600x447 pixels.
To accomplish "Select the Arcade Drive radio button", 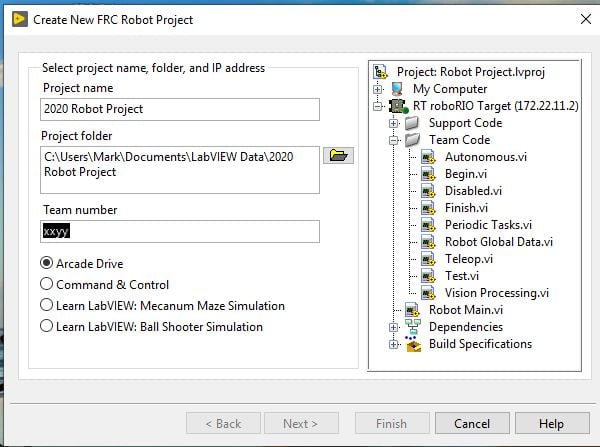I will pyautogui.click(x=46, y=263).
